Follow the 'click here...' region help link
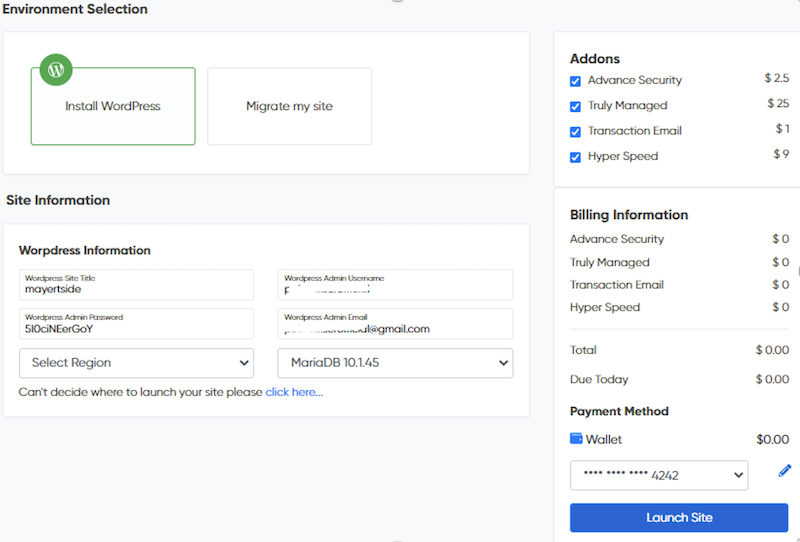 [x=294, y=392]
